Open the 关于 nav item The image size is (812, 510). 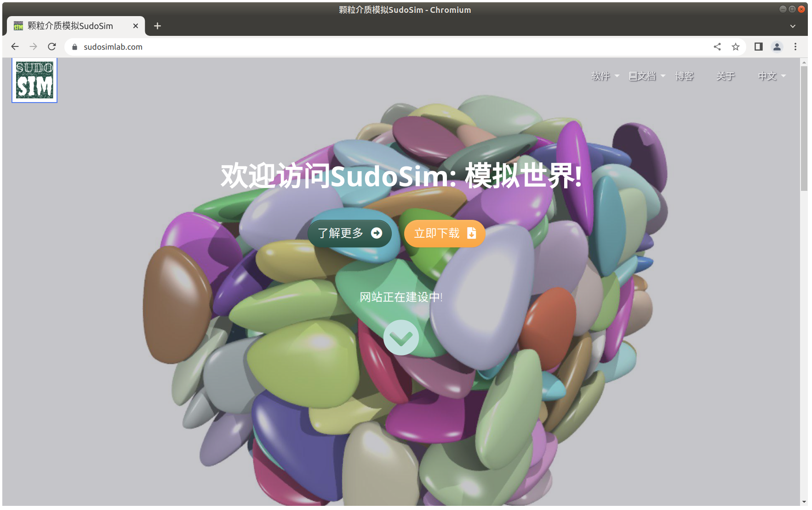click(x=726, y=76)
